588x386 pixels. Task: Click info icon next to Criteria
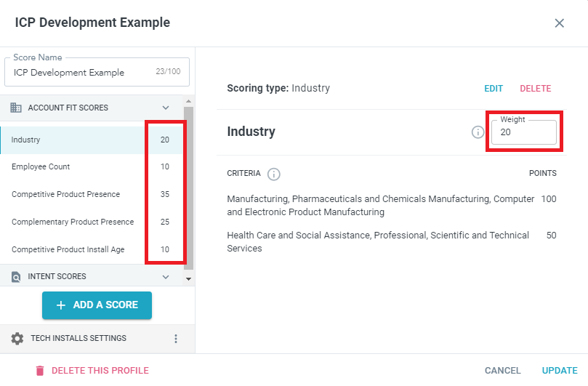[x=274, y=174]
